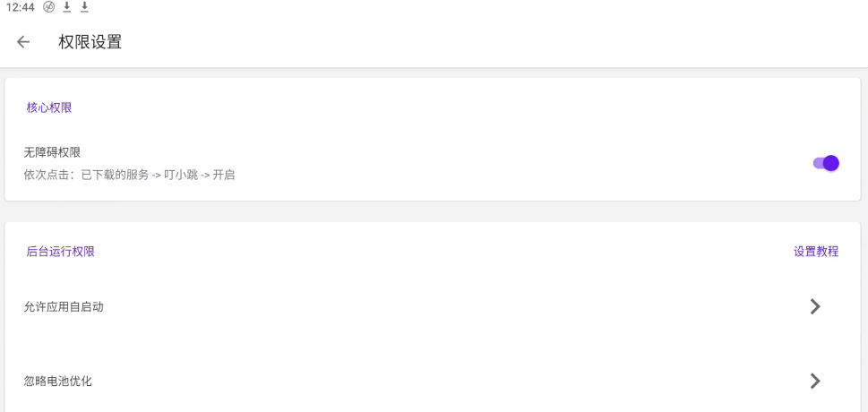The width and height of the screenshot is (868, 412).
Task: Open the 忽略电池优化 menu entry
Action: tap(58, 381)
